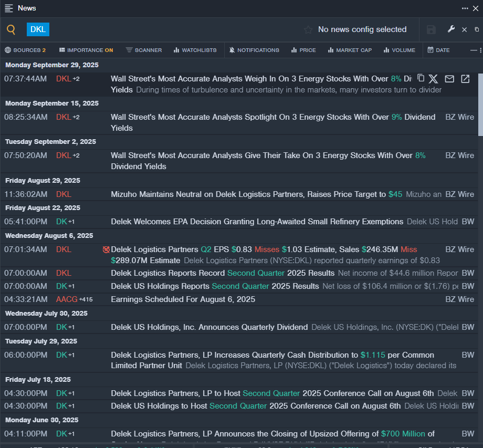Click the search magnifier icon
Screen dimensions: 483x448
pyautogui.click(x=11, y=30)
